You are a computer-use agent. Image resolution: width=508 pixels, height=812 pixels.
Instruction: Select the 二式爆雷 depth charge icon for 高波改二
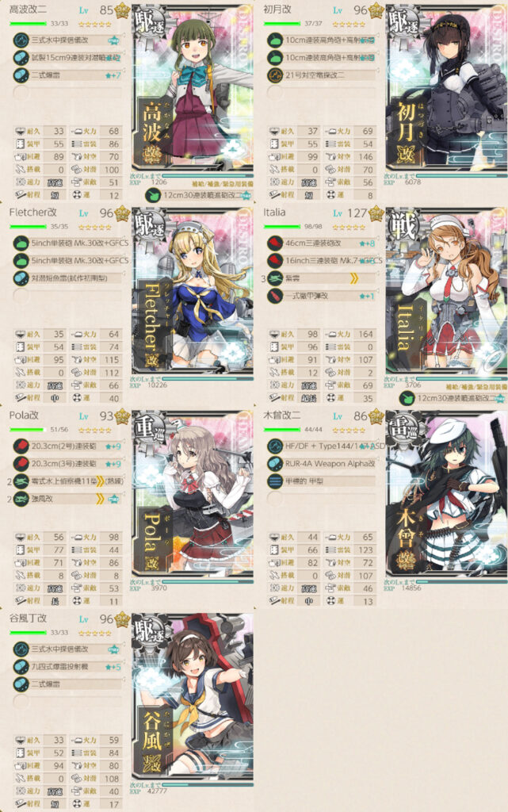pyautogui.click(x=21, y=75)
